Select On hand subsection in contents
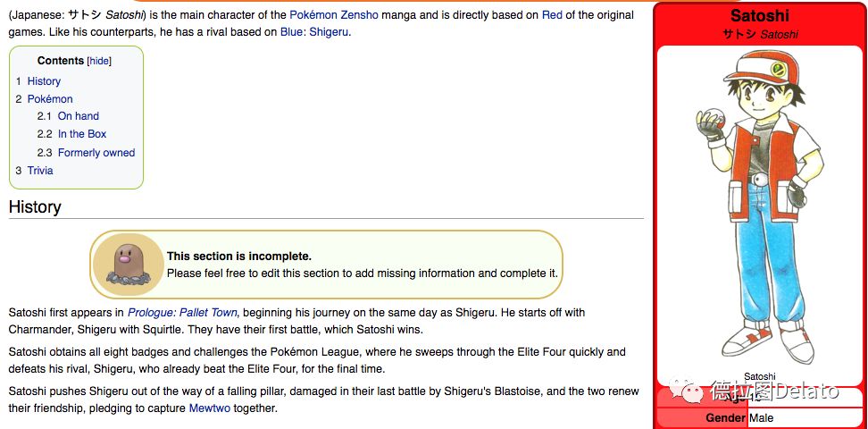Viewport: 868px width, 429px height. [x=78, y=116]
